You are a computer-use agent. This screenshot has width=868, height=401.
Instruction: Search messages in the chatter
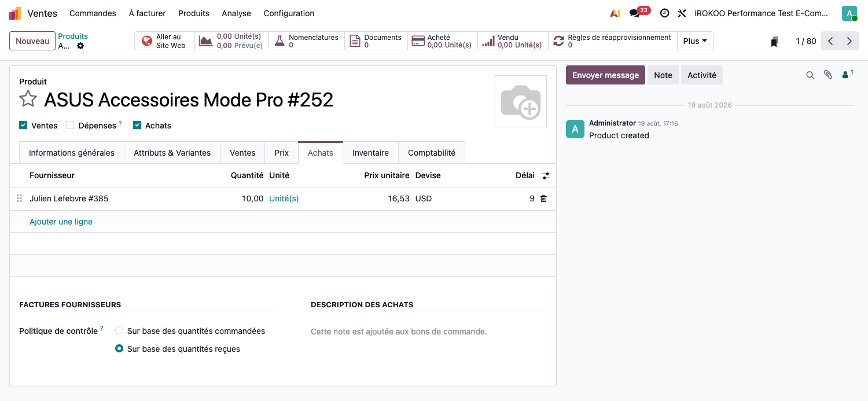(810, 75)
